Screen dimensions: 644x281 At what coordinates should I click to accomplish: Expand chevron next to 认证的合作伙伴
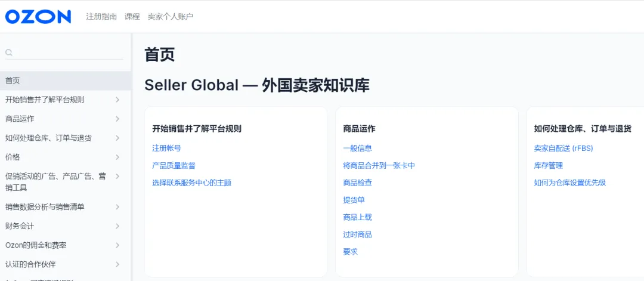117,264
